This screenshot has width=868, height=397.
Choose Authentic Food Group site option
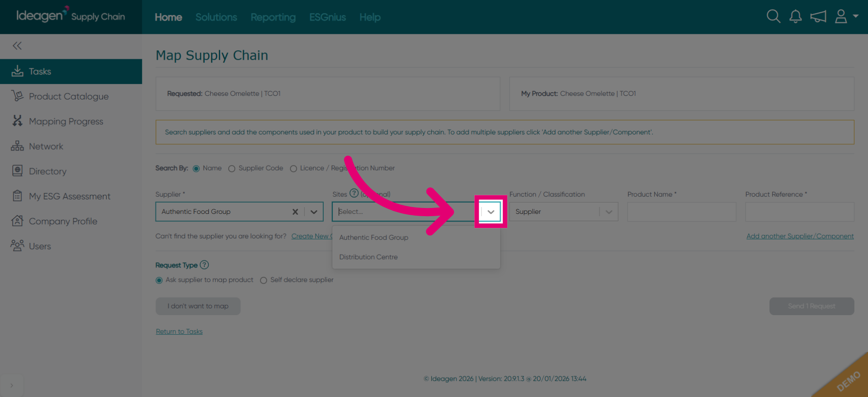[416, 237]
